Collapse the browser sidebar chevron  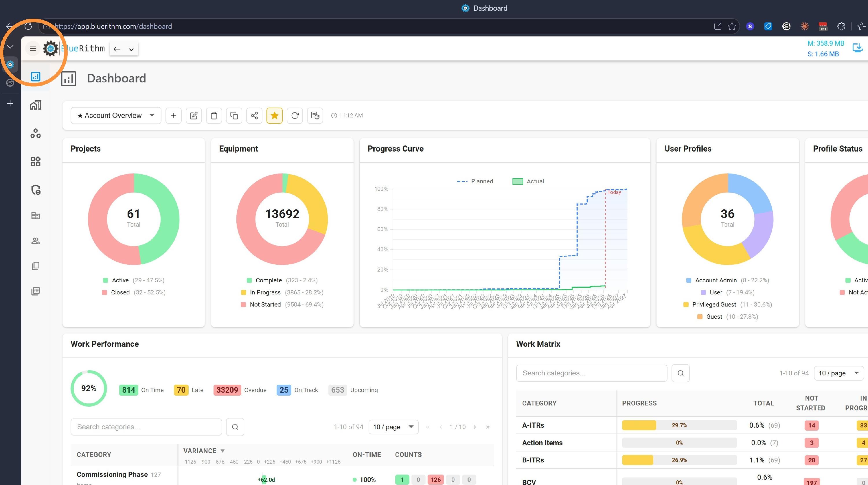10,47
